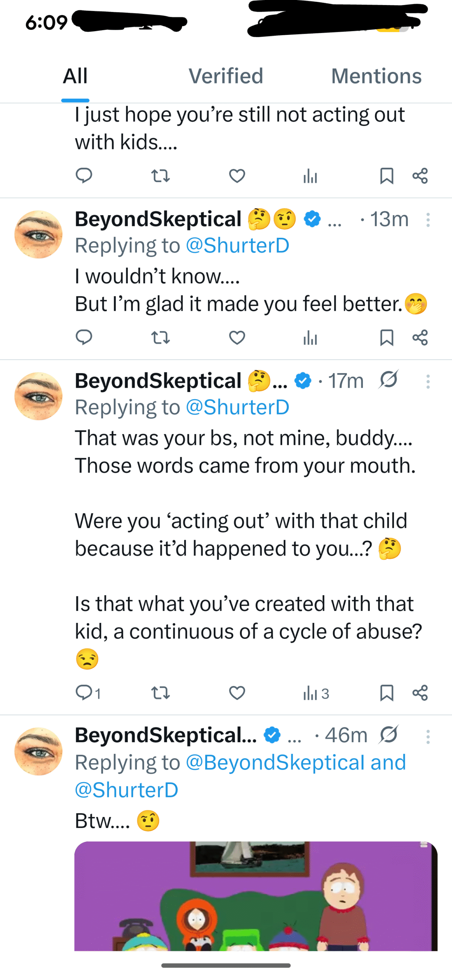This screenshot has width=452, height=980.
Task: Share the topmost "acting out with kids" tweet
Action: coord(420,176)
